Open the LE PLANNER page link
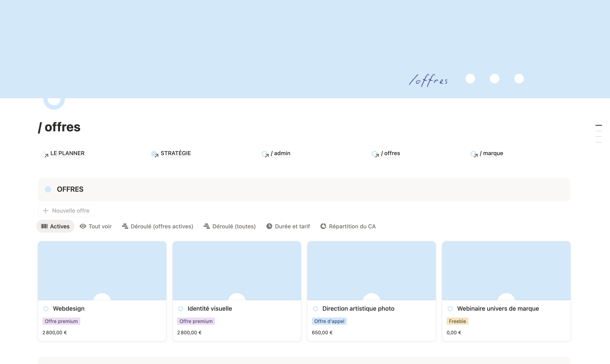The height and width of the screenshot is (364, 610). (x=67, y=153)
